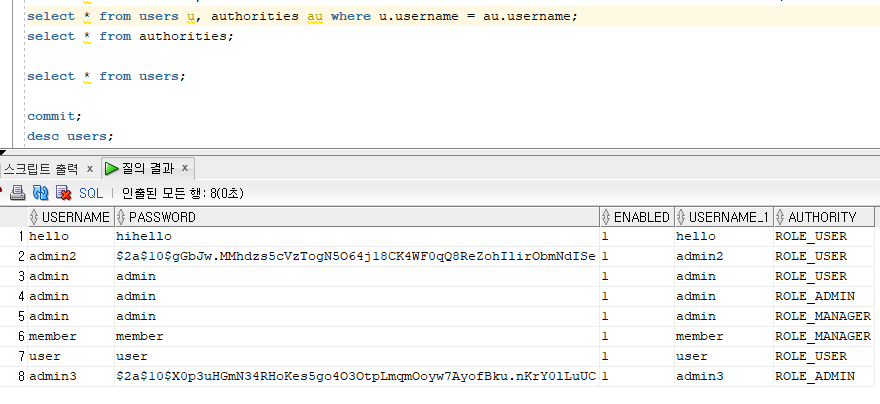Viewport: 880px width, 404px height.
Task: Select the admin2 cell in USERNAME_1 column
Action: (x=724, y=256)
